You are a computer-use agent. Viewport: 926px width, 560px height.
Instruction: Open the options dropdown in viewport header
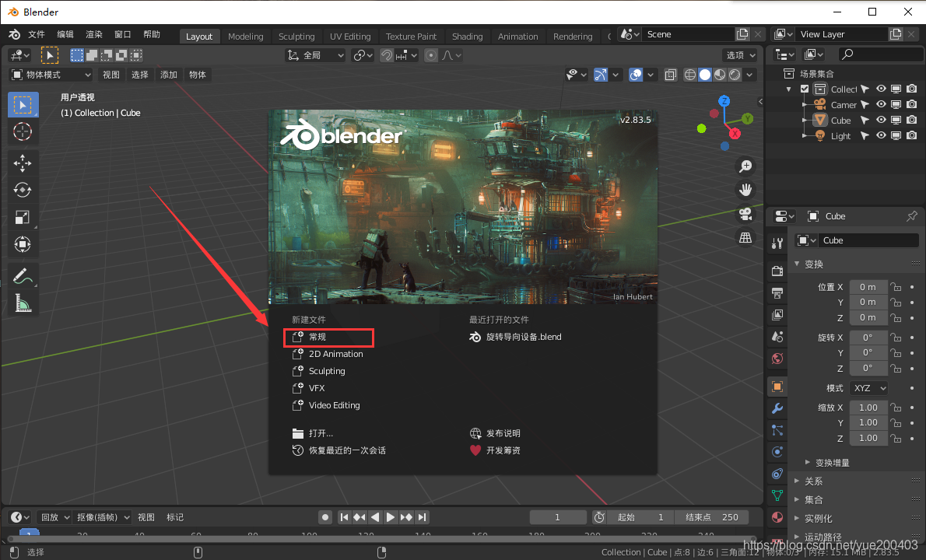[x=741, y=55]
